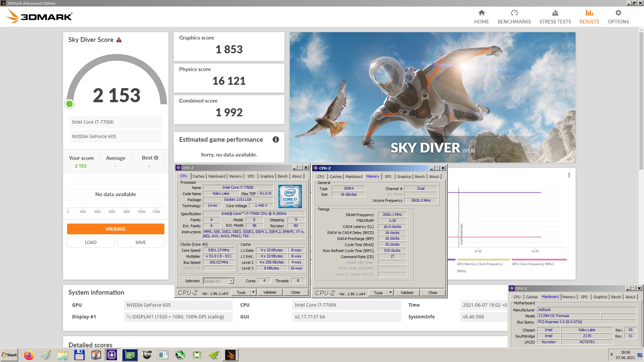Click Intel Core i7 logo in CPU-Z
Viewport: 644px width, 362px height.
[290, 196]
